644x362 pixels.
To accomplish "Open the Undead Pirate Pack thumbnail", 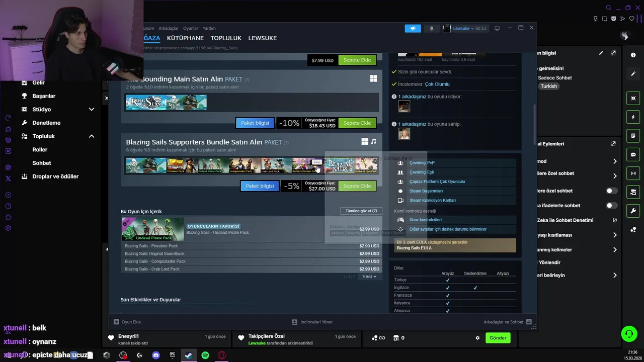I will coord(153,229).
